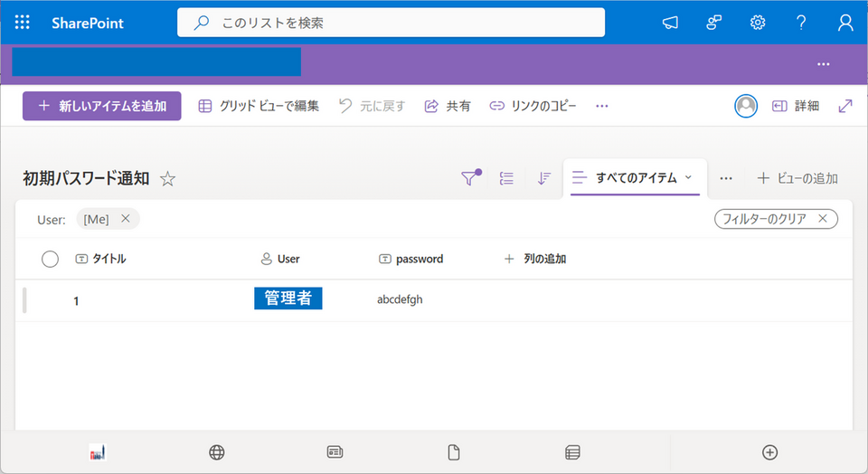Viewport: 868px width, 474px height.
Task: Open the User column header menu
Action: click(x=280, y=259)
